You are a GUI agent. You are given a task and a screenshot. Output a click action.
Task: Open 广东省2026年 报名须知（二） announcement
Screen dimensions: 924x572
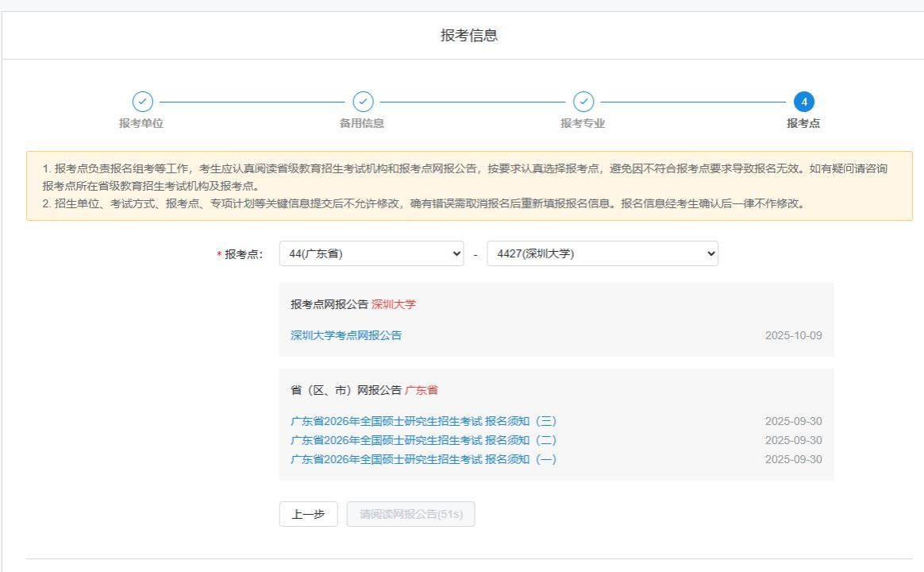pos(423,440)
